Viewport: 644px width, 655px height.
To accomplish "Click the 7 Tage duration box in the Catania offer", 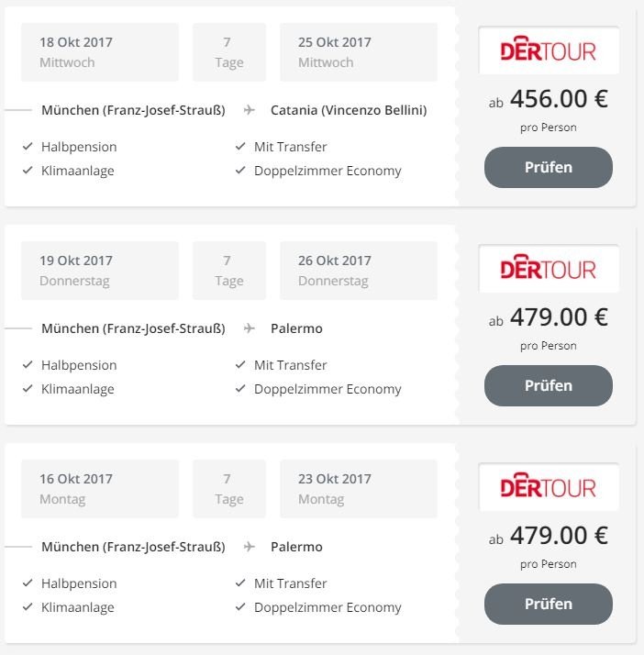I will [229, 52].
